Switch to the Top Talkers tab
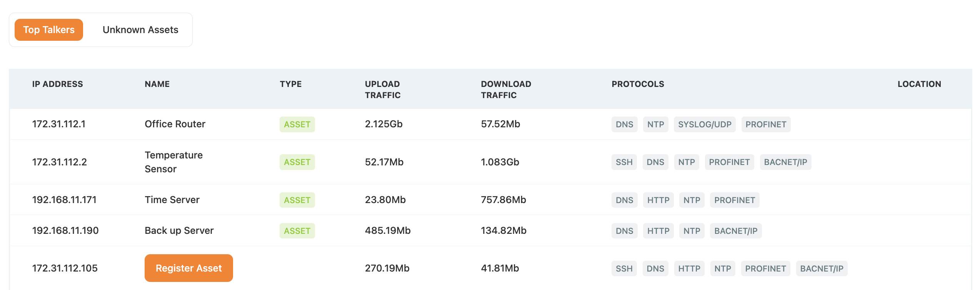980x290 pixels. point(49,30)
